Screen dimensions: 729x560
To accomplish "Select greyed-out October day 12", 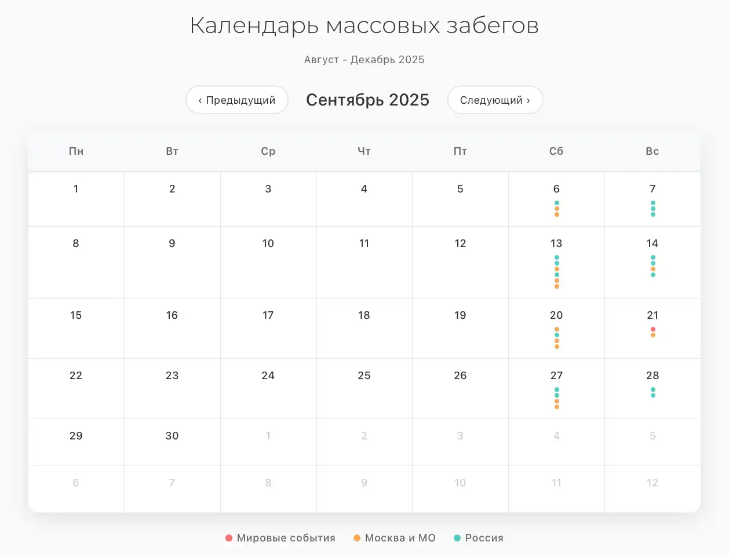I will [x=653, y=489].
